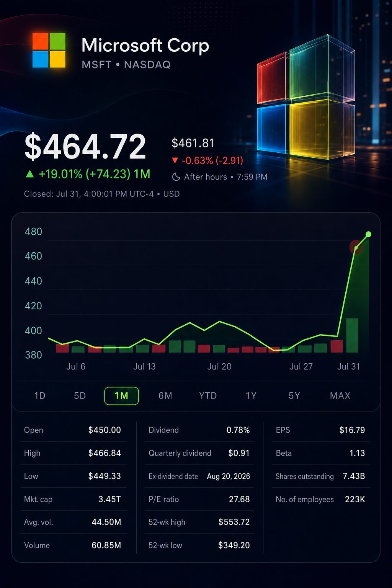Screen dimensions: 392x588
Task: Click the Microsoft Corp company title
Action: tap(145, 45)
